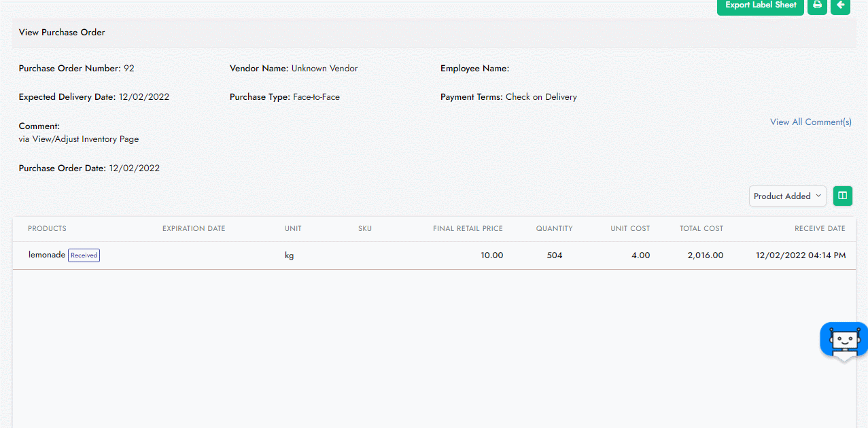Open the View All Comment(s) link
This screenshot has height=428, width=868.
(810, 122)
